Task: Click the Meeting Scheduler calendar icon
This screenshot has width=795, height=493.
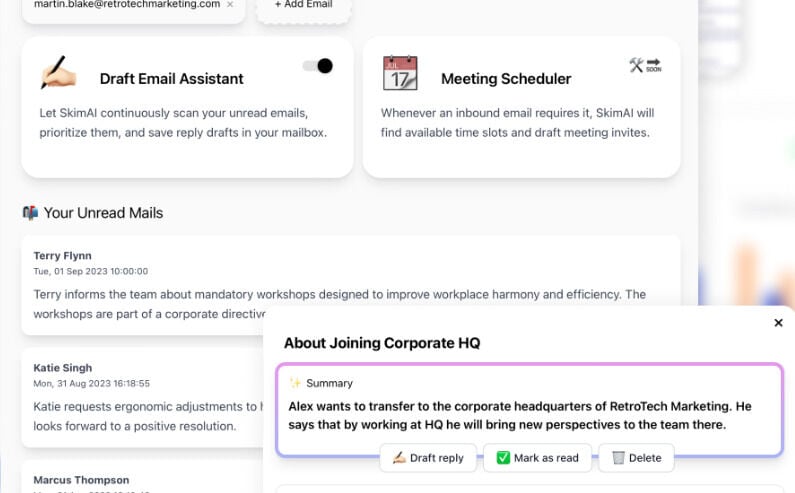Action: [x=400, y=74]
